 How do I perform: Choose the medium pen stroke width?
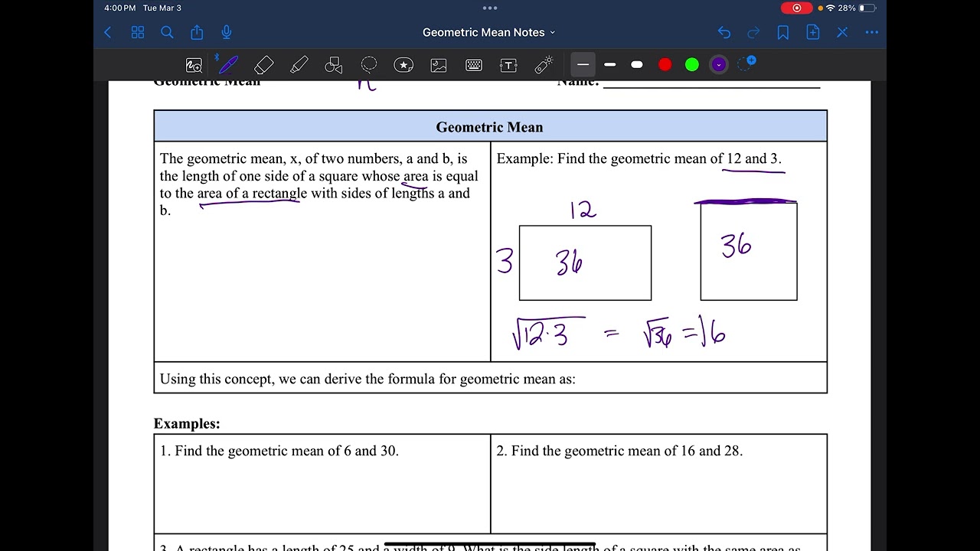coord(610,65)
